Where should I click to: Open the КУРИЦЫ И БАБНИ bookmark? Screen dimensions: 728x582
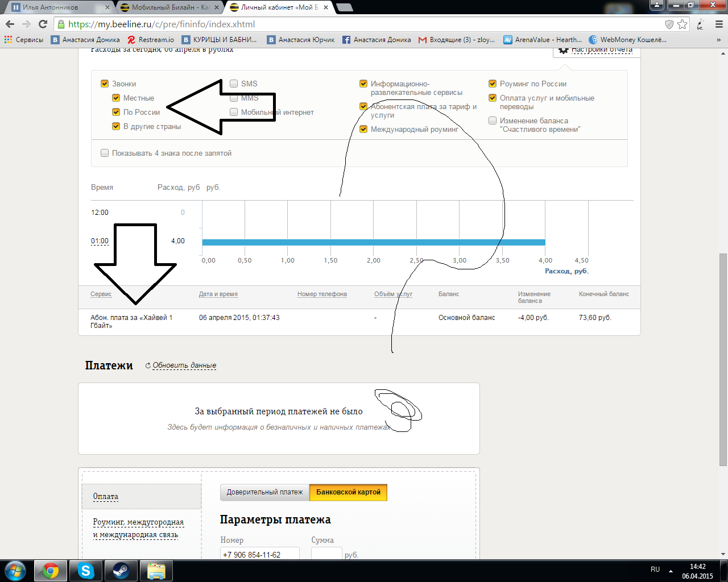(x=220, y=40)
